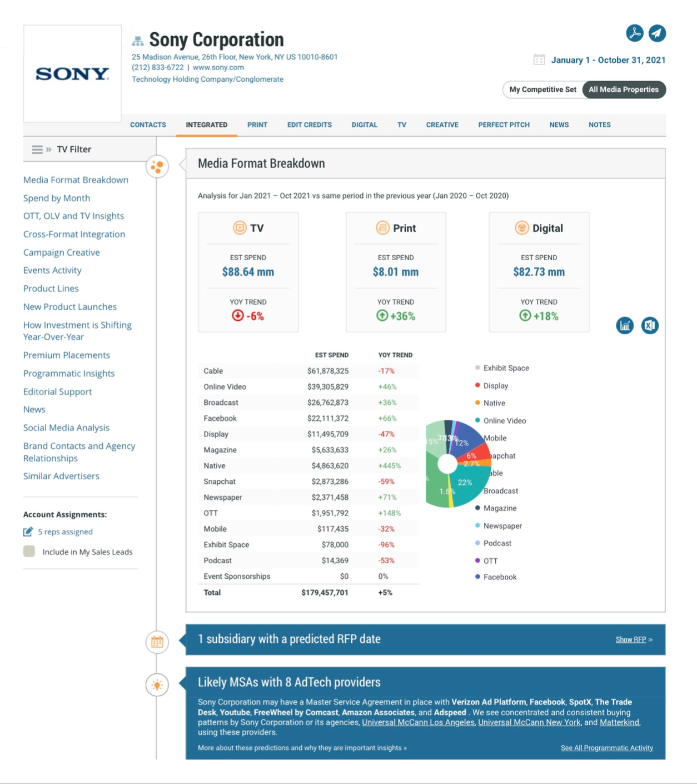
Task: Click the Sony logo thumbnail
Action: 72,73
